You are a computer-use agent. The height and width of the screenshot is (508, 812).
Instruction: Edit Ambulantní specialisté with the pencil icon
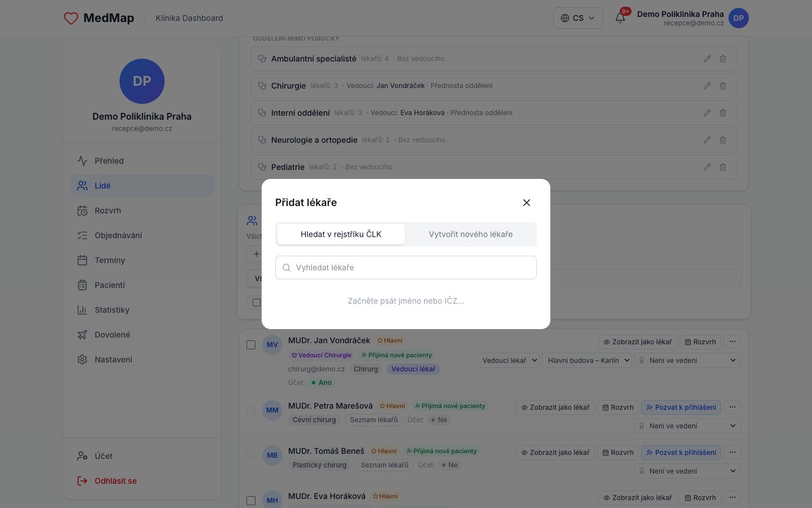pyautogui.click(x=707, y=59)
